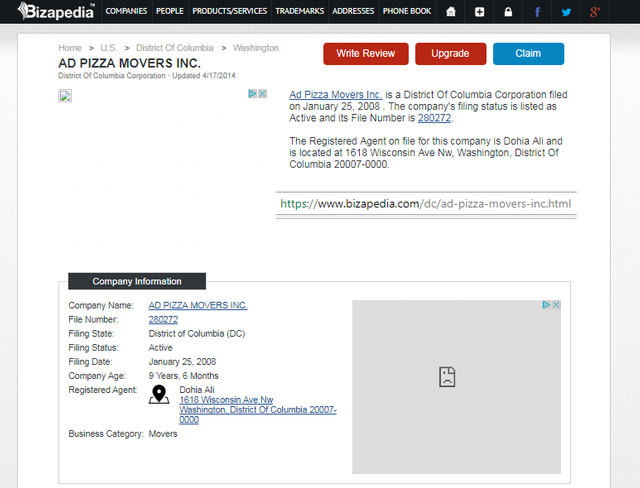Select the AD PIZZA MOVERS INC. page title
Screen dimensions: 640x488
[x=129, y=63]
